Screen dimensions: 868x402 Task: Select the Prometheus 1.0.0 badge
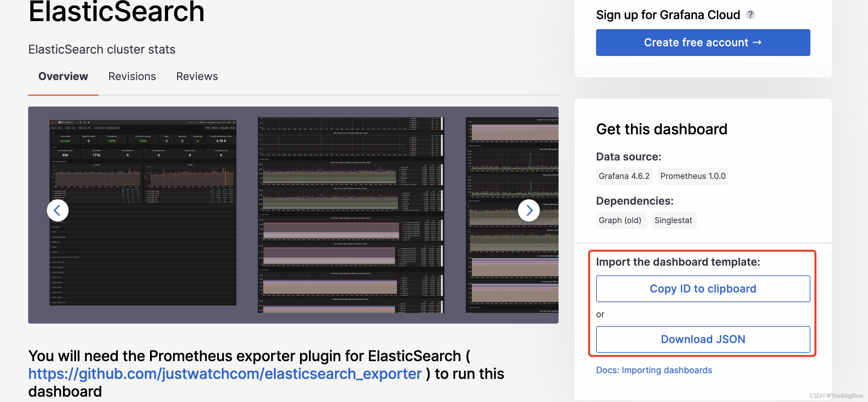pos(693,176)
